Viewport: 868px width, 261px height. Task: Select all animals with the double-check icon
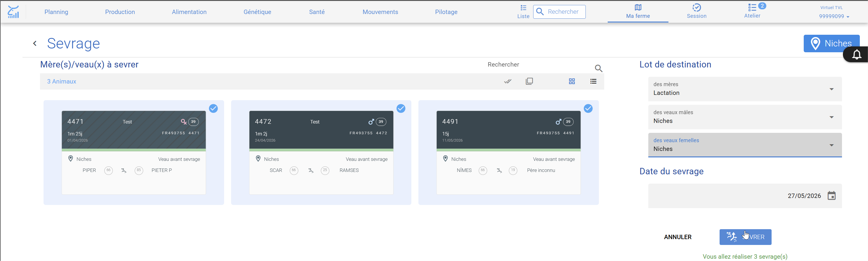[x=508, y=81]
